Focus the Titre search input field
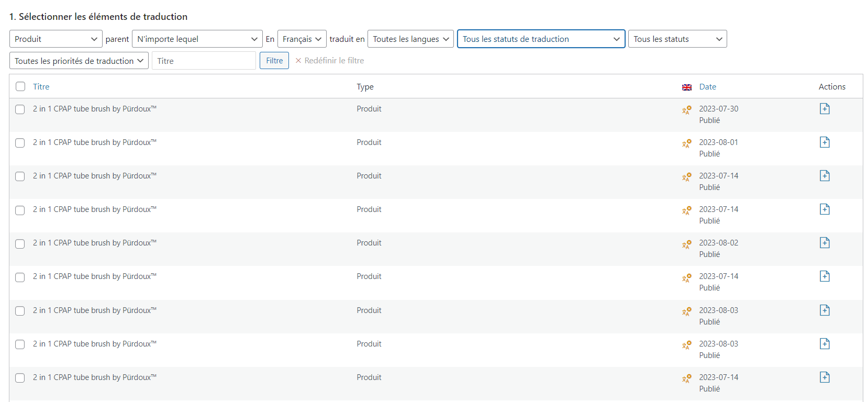Screen dimensions: 868x402 click(x=204, y=61)
